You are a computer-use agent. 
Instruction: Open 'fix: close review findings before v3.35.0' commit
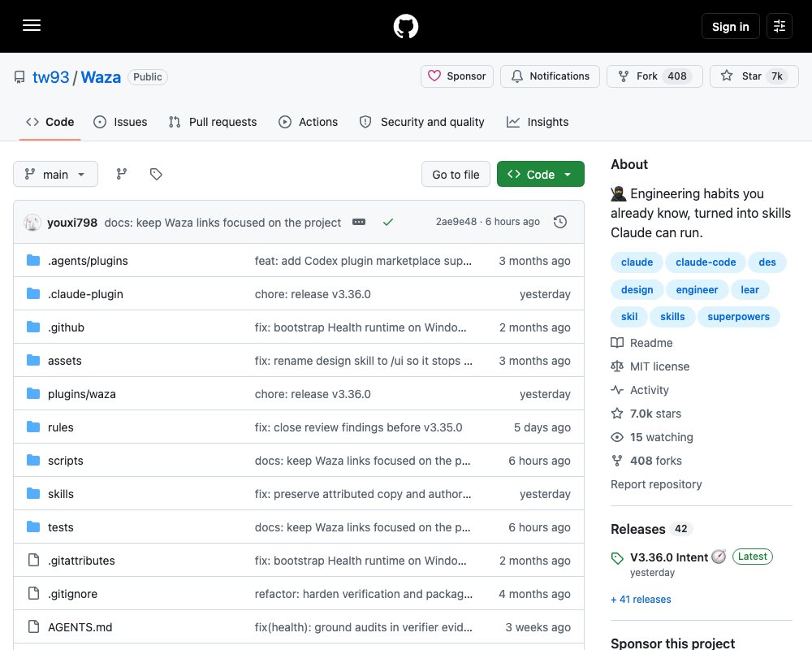pos(358,427)
